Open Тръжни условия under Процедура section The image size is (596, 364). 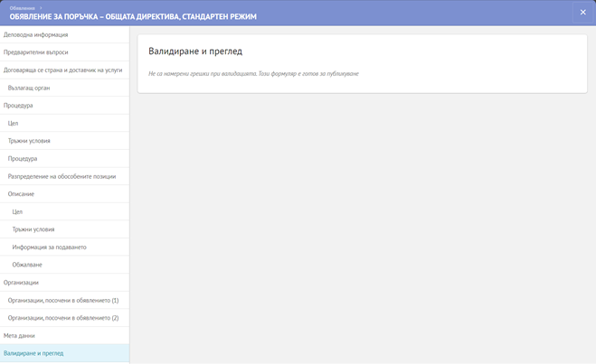[29, 141]
